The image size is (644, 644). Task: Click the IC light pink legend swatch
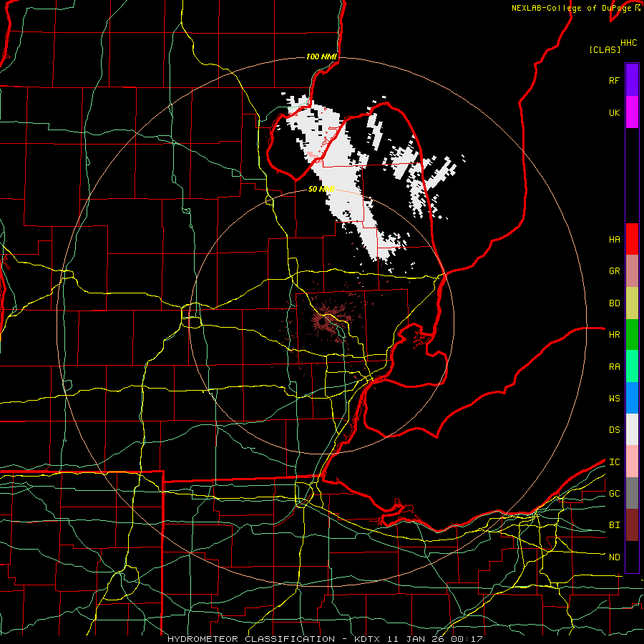[632, 462]
